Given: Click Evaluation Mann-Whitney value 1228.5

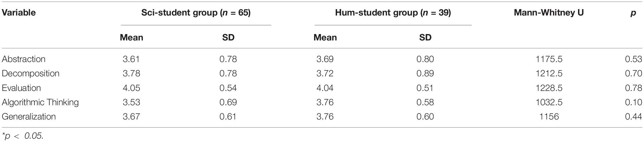Looking at the screenshot, I should (x=549, y=88).
